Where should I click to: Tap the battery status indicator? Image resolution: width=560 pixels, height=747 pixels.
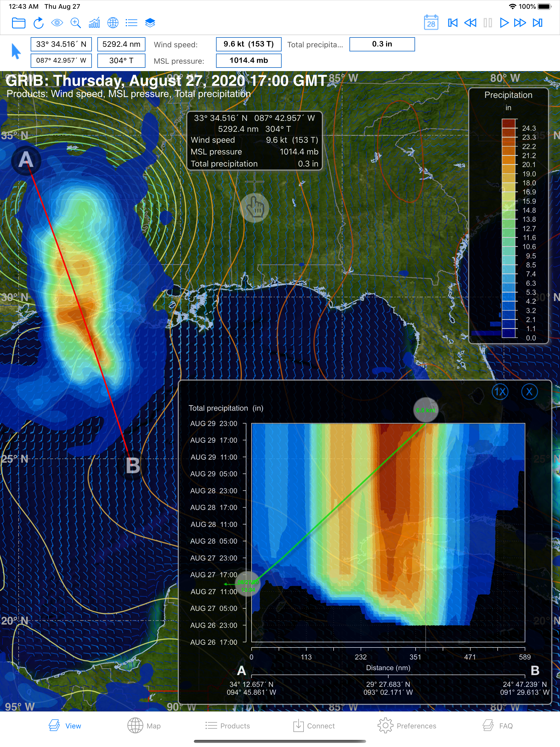click(x=544, y=6)
